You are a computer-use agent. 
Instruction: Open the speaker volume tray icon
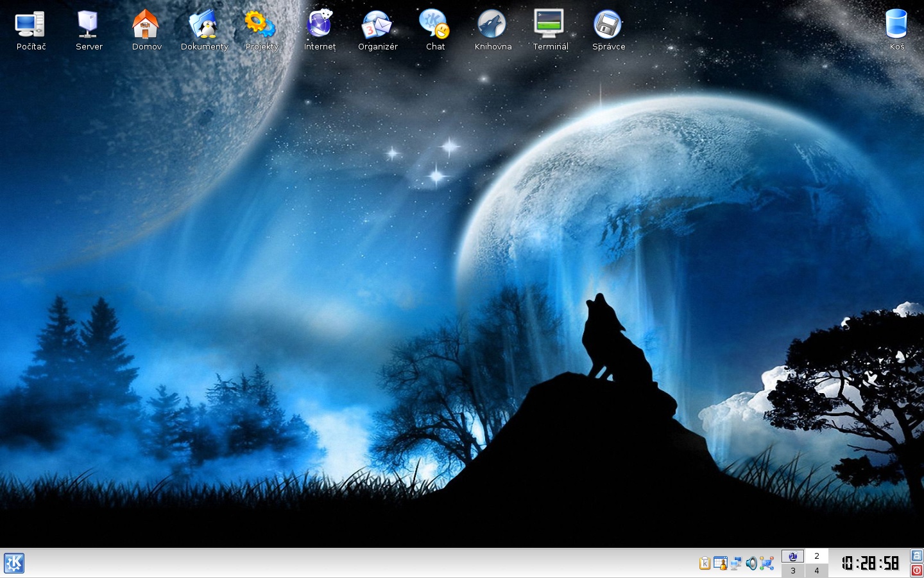click(751, 563)
